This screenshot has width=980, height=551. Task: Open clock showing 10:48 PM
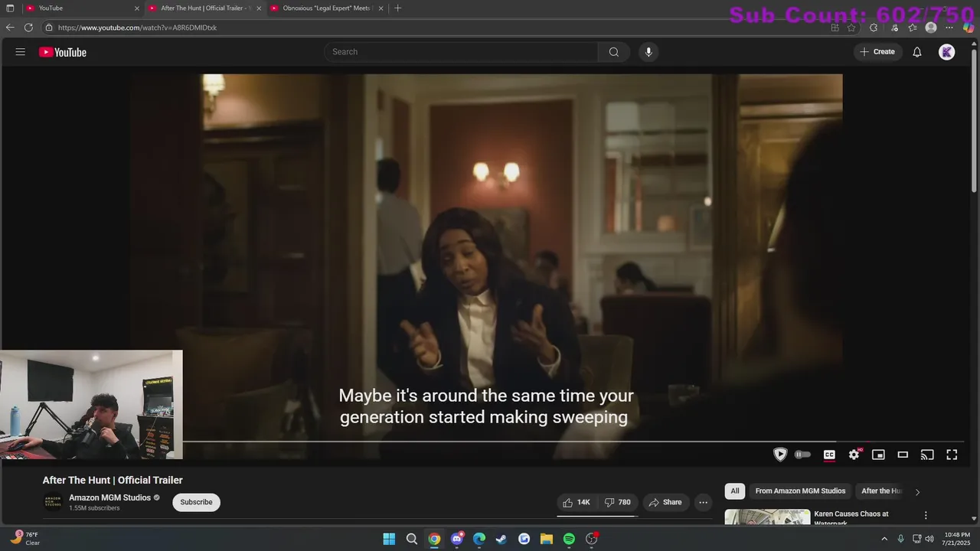[x=957, y=539]
